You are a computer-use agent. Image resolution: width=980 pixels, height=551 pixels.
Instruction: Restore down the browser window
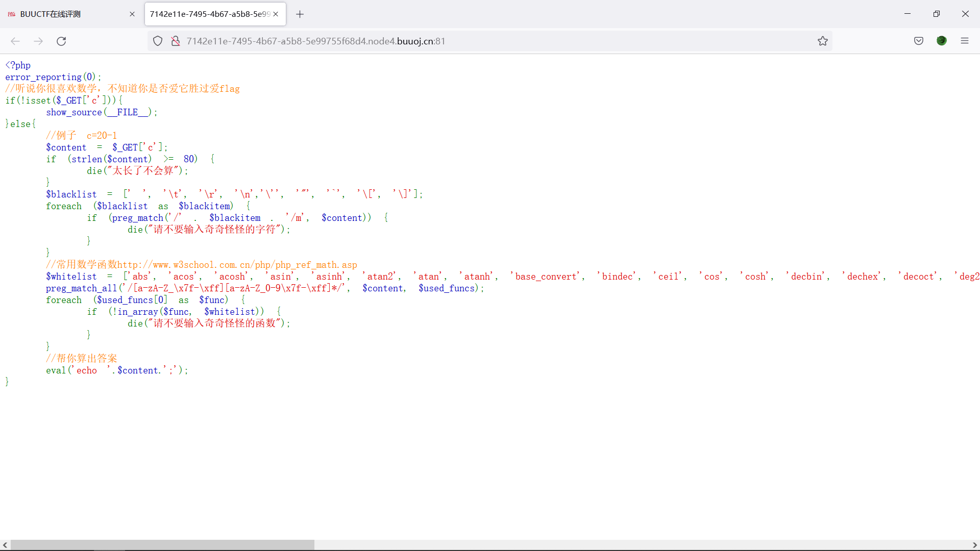937,14
